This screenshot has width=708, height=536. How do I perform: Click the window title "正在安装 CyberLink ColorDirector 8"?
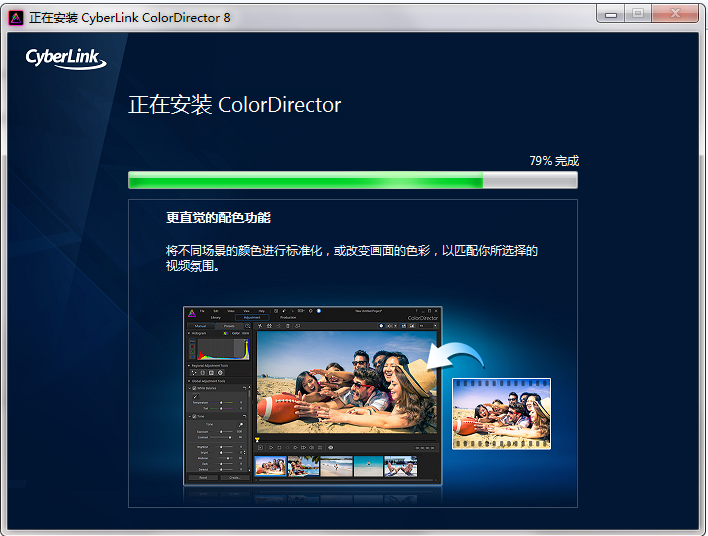pos(130,18)
